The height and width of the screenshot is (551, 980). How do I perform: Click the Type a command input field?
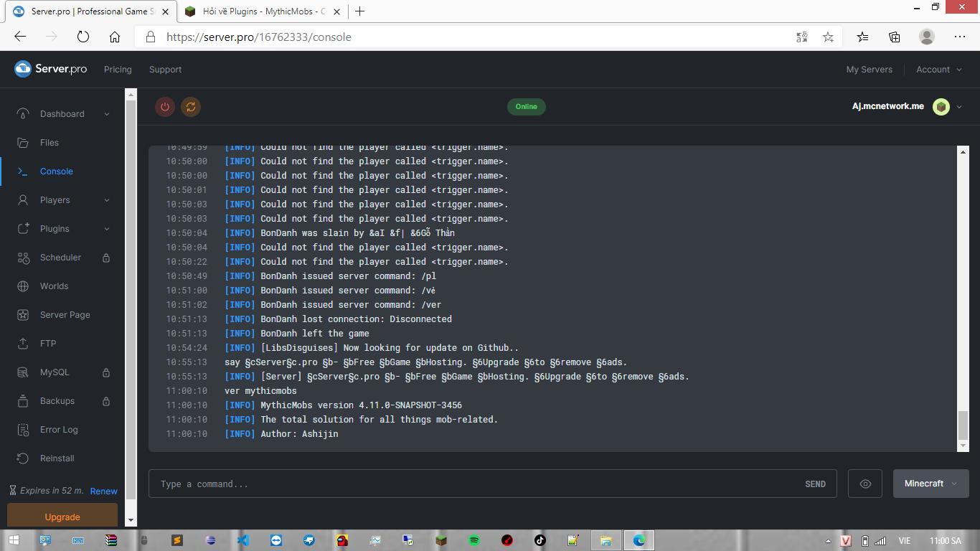point(475,484)
